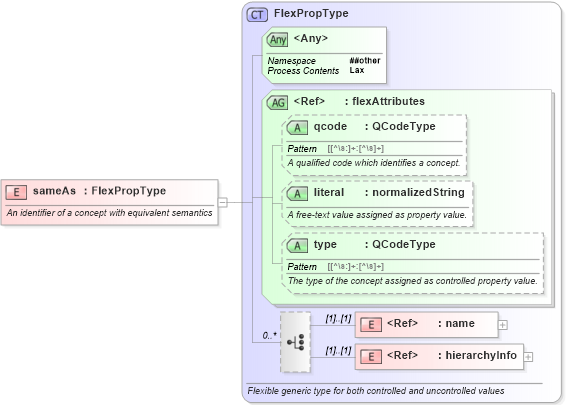Click the 0..* cardinality label
Image resolution: width=566 pixels, height=405 pixels.
(270, 336)
